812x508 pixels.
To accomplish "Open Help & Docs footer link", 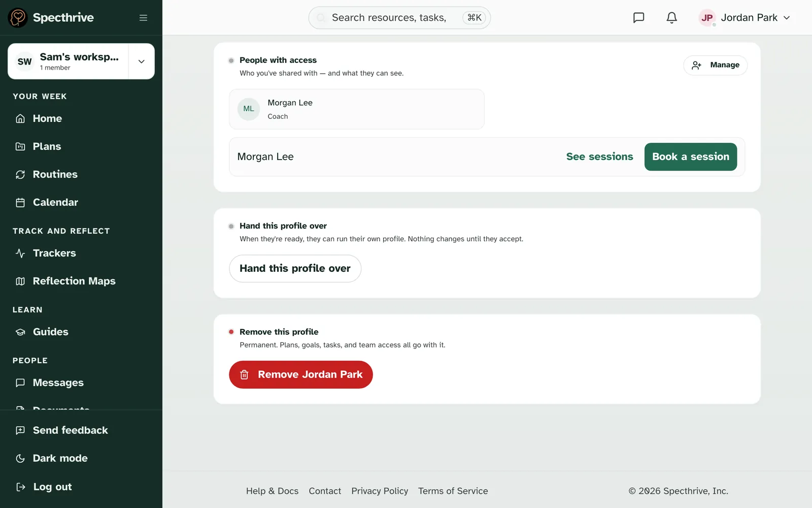I will point(272,491).
